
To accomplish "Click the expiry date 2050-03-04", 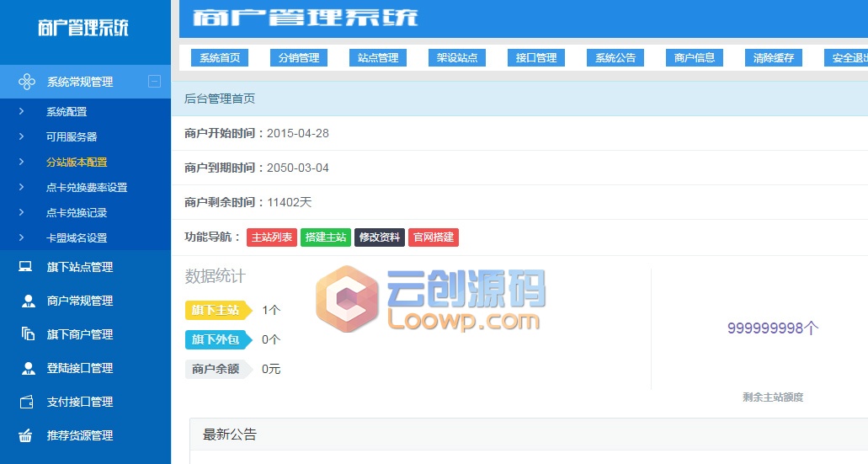I will coord(298,168).
